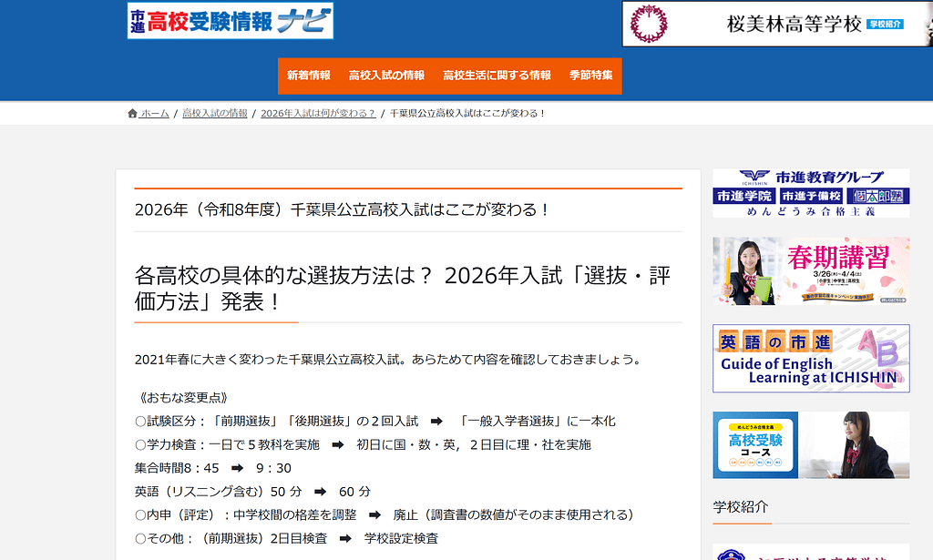The width and height of the screenshot is (933, 560).
Task: Click the home icon in the breadcrumb
Action: click(x=133, y=114)
